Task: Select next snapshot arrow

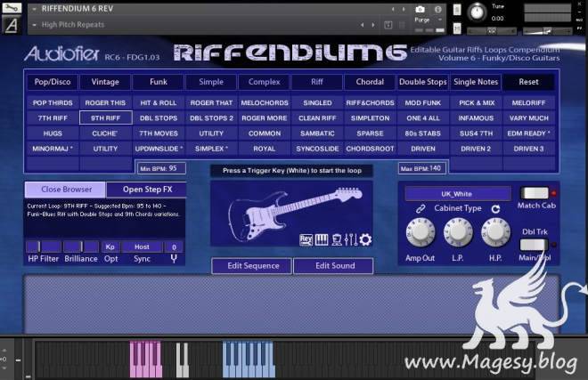Action: [373, 25]
